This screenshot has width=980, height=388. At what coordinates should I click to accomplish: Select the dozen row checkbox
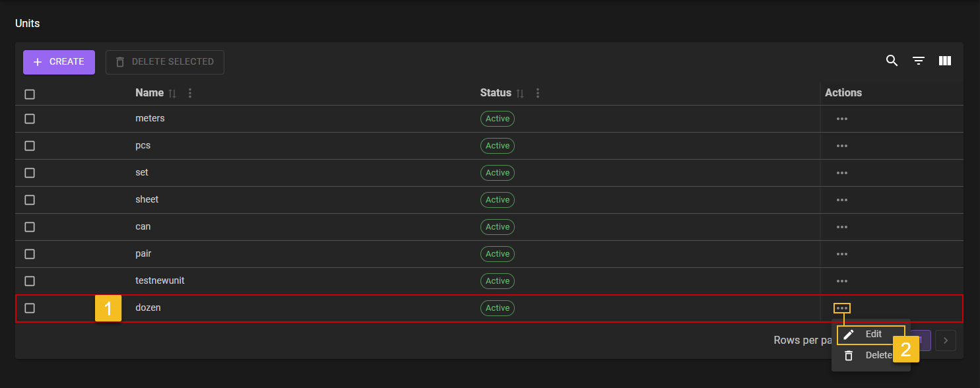[x=30, y=308]
